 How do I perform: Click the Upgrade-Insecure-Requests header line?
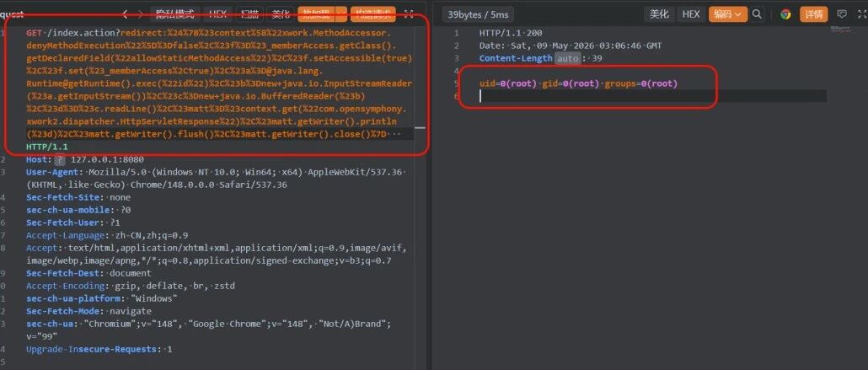[99, 350]
